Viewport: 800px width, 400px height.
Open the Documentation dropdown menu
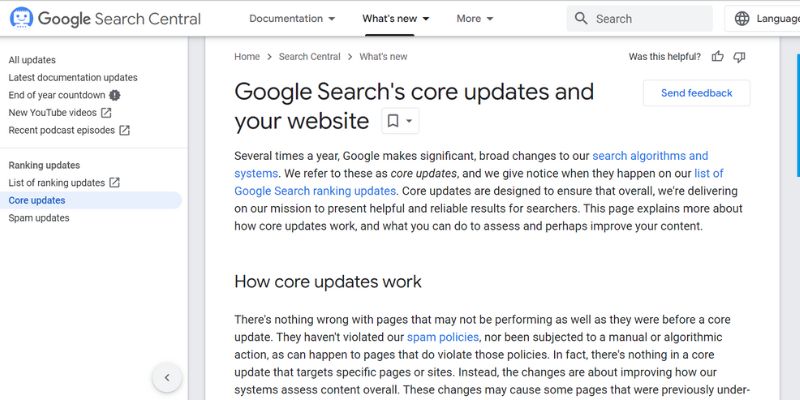(292, 19)
